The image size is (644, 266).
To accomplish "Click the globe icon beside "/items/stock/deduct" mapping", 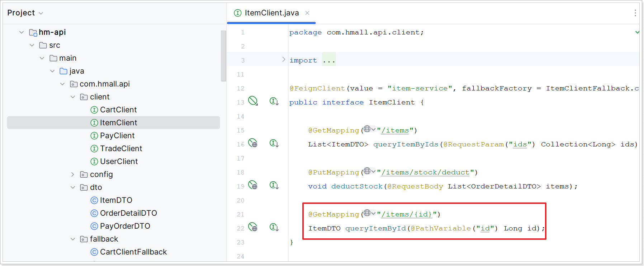I will [367, 171].
